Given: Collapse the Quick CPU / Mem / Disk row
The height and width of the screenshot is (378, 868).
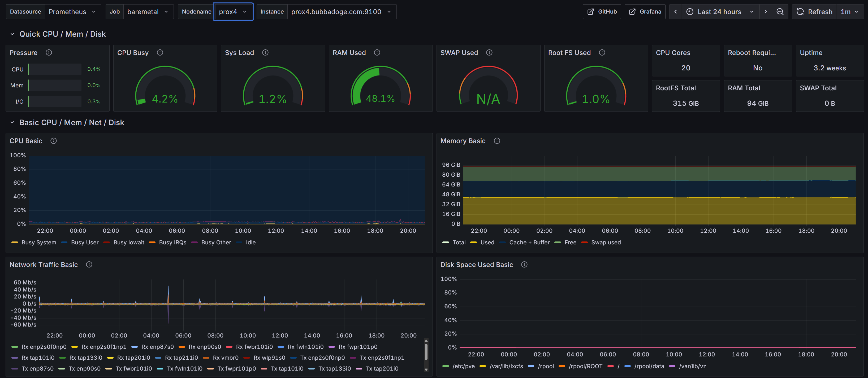Looking at the screenshot, I should point(12,34).
